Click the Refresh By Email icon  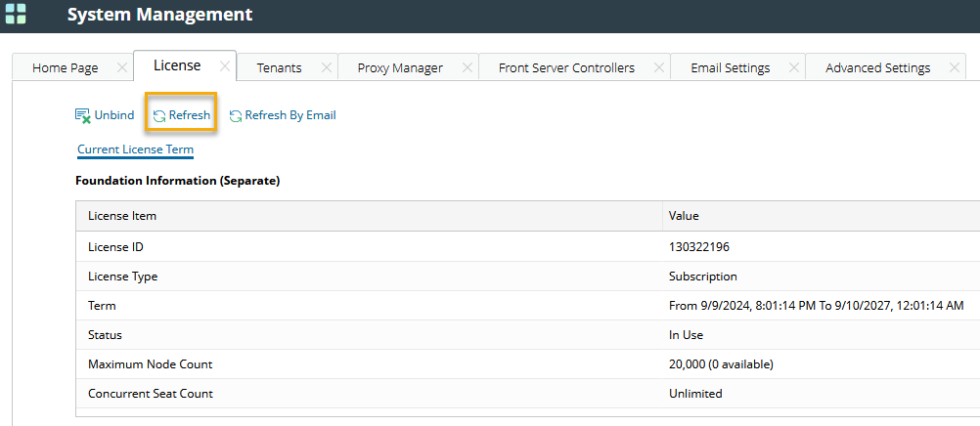coord(236,115)
